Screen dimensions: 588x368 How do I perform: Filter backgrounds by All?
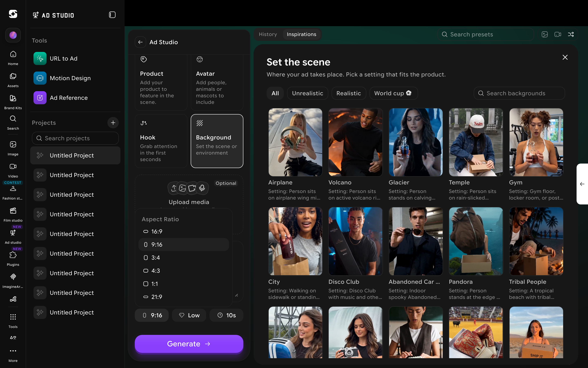click(x=275, y=93)
